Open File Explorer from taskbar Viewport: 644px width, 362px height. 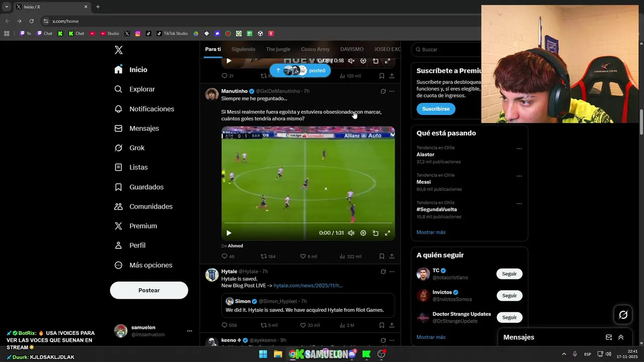(x=278, y=354)
